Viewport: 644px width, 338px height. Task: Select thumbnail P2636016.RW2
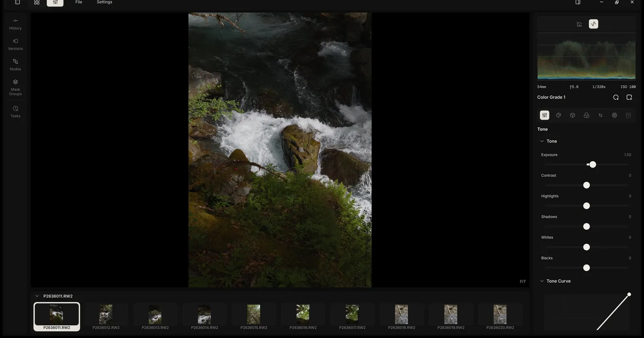coord(303,317)
